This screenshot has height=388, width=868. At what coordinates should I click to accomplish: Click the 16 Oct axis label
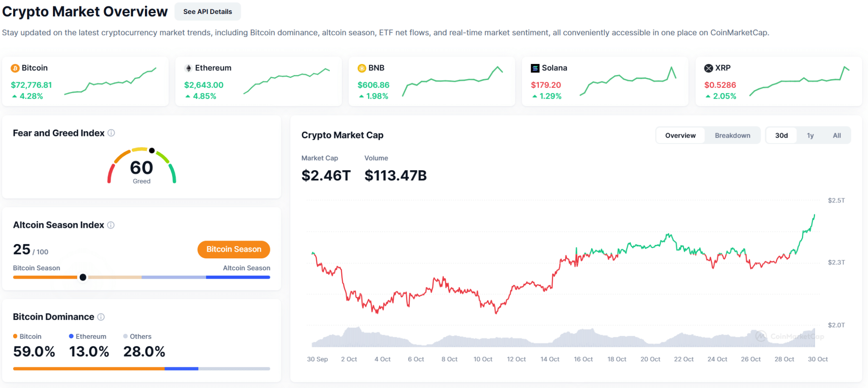pos(583,359)
